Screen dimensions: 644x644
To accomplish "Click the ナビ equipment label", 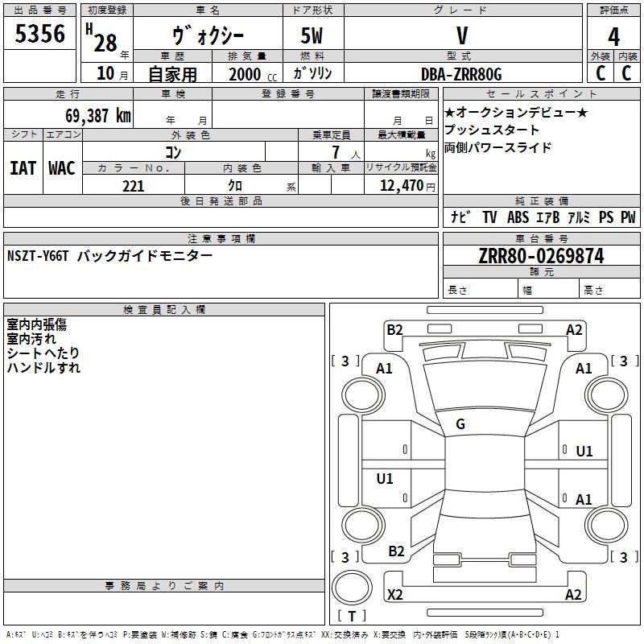I will 460,217.
